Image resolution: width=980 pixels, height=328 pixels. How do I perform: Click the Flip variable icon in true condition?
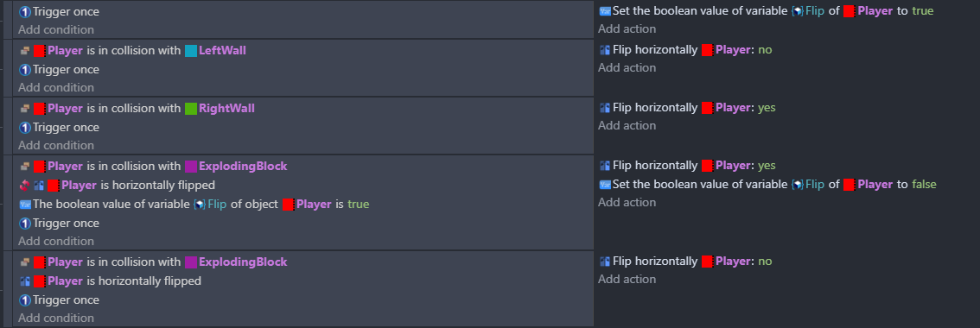[200, 205]
